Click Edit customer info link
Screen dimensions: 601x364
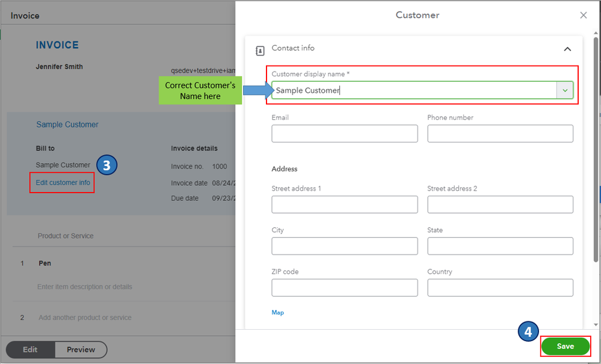coord(63,183)
